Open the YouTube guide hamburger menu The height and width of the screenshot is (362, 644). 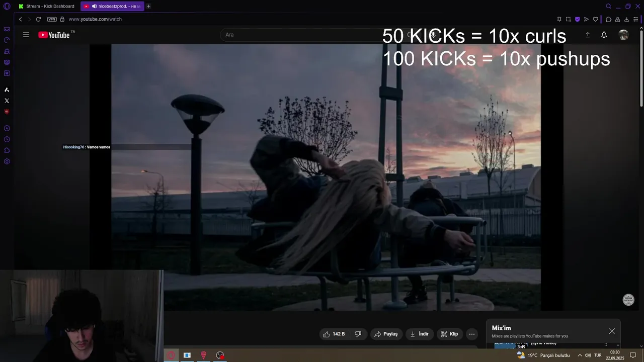tap(26, 35)
